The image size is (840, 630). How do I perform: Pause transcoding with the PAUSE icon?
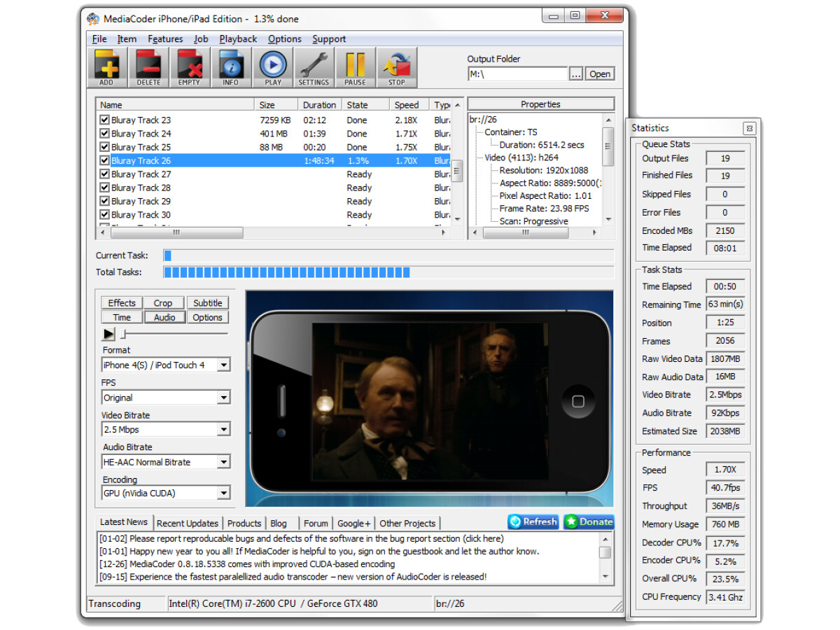pos(355,67)
